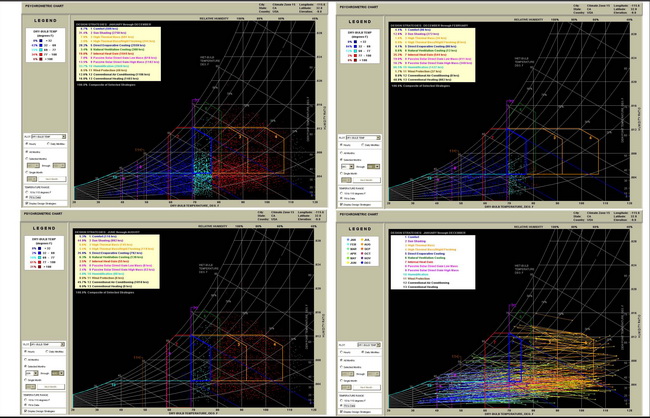Open single month dropdown in January–December hourly chart

[32, 179]
